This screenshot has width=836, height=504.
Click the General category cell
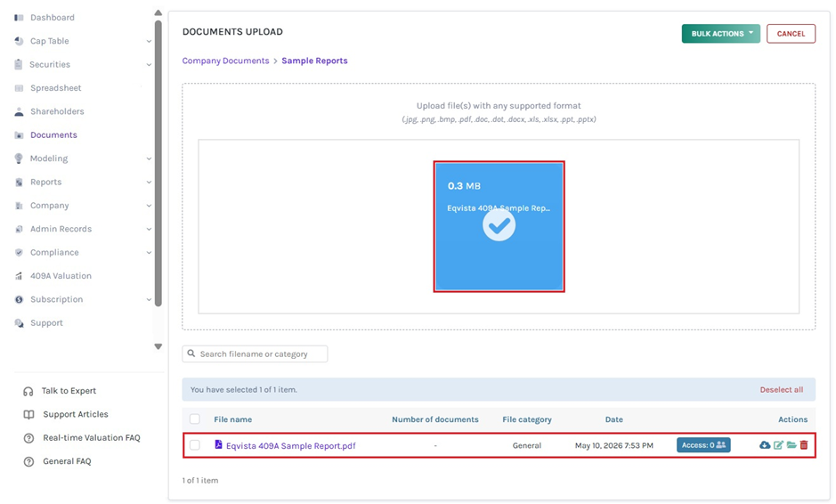[527, 445]
